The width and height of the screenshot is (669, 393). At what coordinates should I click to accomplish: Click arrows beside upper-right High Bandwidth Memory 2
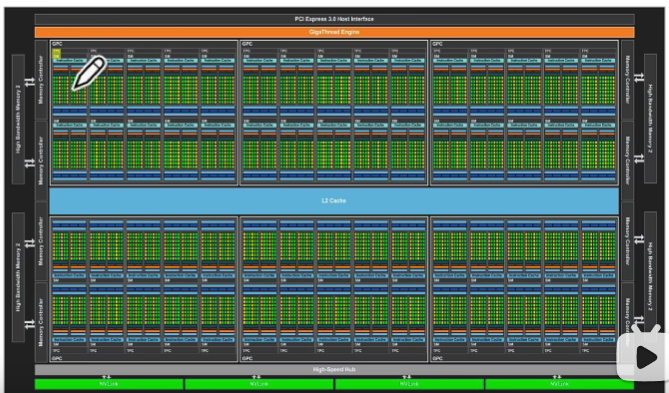coord(639,78)
